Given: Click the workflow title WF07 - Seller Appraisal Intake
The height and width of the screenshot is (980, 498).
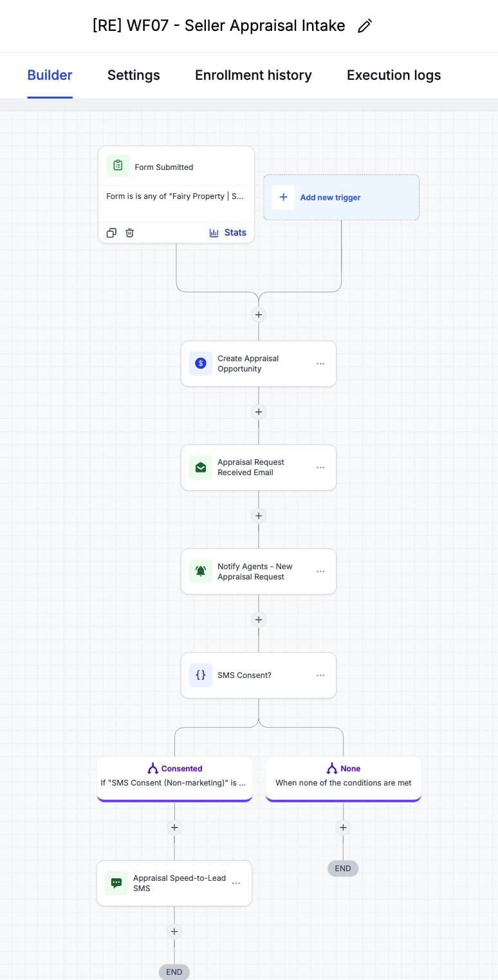Looking at the screenshot, I should coord(219,26).
